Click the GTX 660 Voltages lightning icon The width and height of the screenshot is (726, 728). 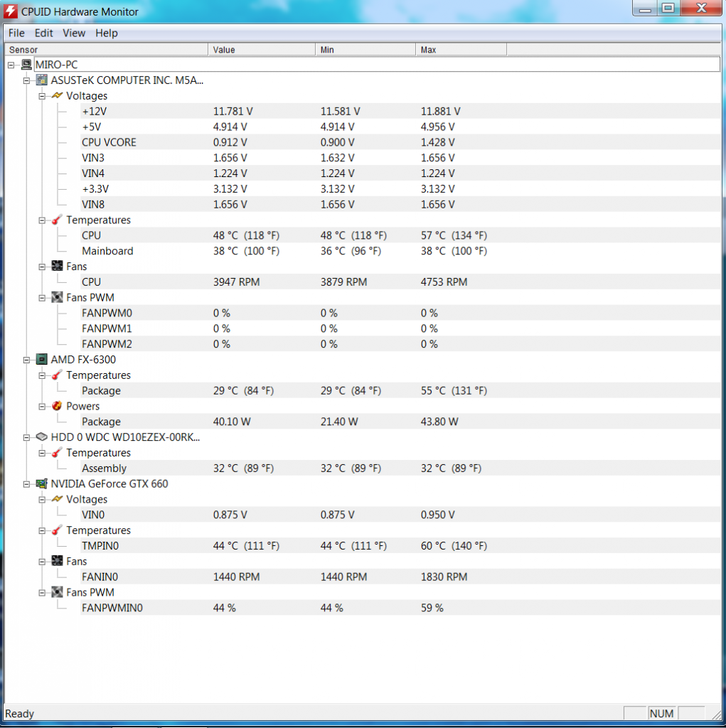57,499
